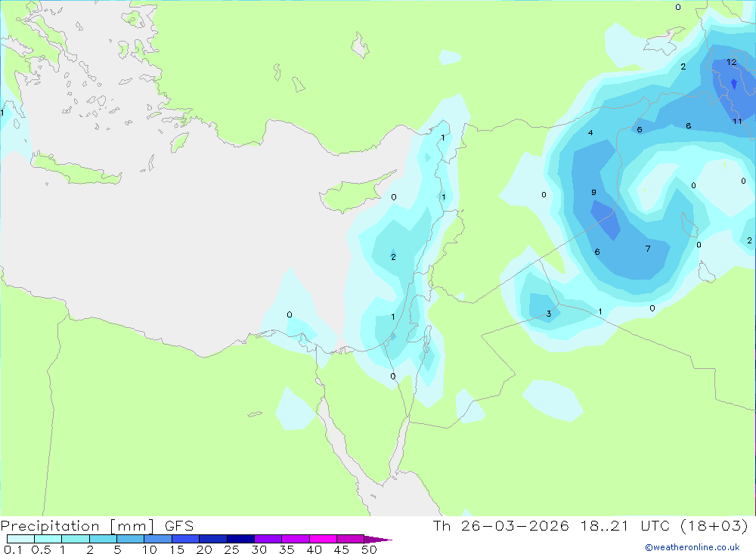Viewport: 756px width, 554px height.
Task: Click the '40' legend scale label
Action: 314,549
